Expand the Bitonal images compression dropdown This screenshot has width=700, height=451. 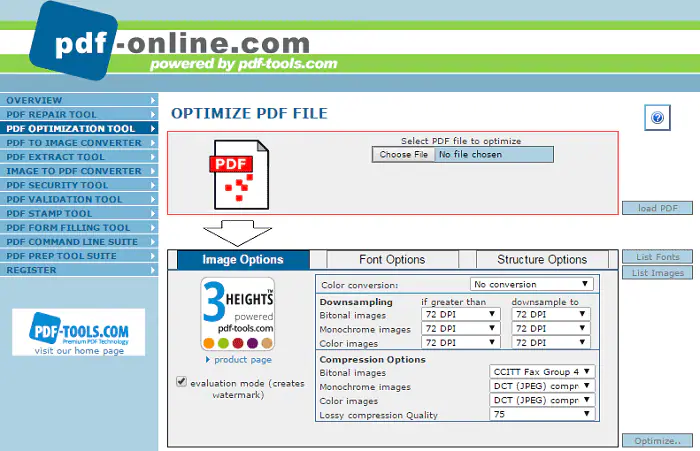(542, 372)
